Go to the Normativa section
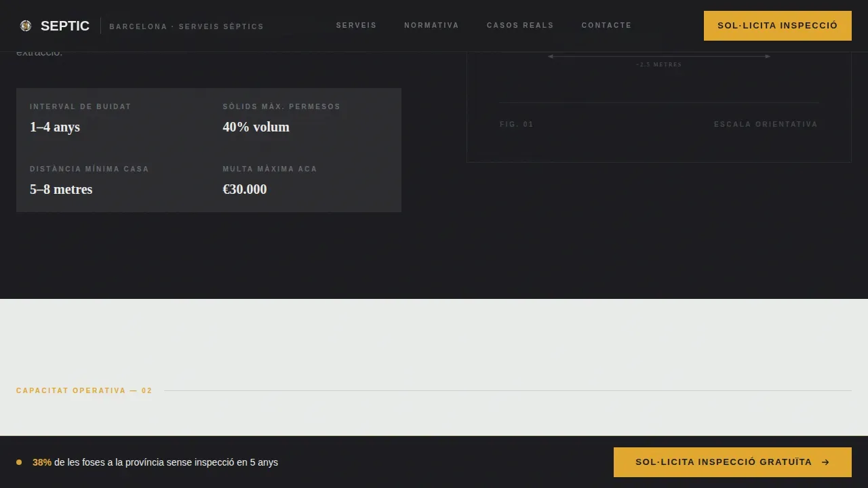This screenshot has height=488, width=868. [x=432, y=25]
